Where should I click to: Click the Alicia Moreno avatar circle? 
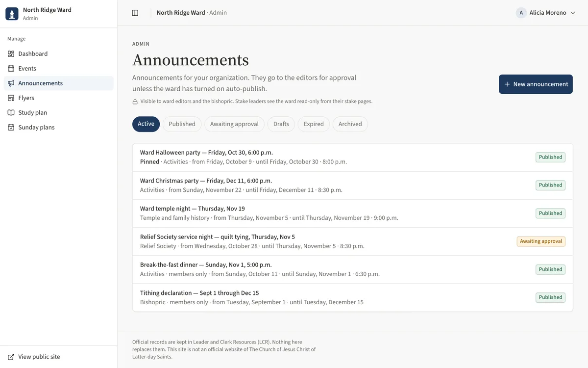pos(521,13)
